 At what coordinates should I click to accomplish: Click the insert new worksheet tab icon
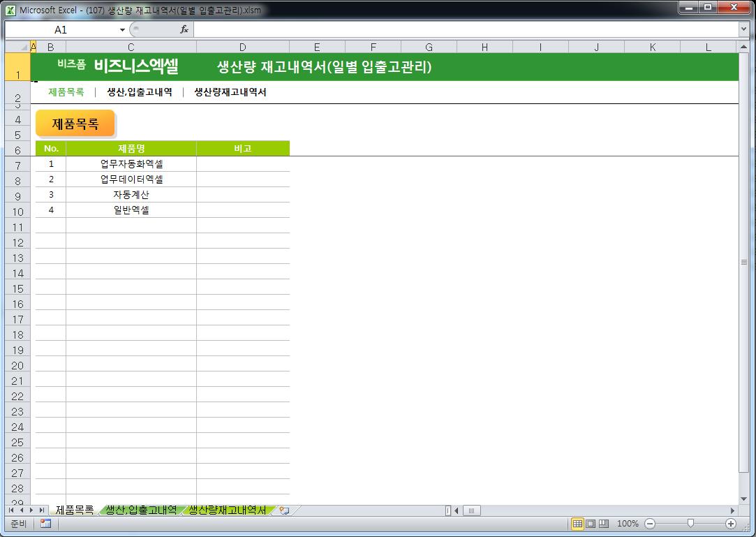coord(285,510)
